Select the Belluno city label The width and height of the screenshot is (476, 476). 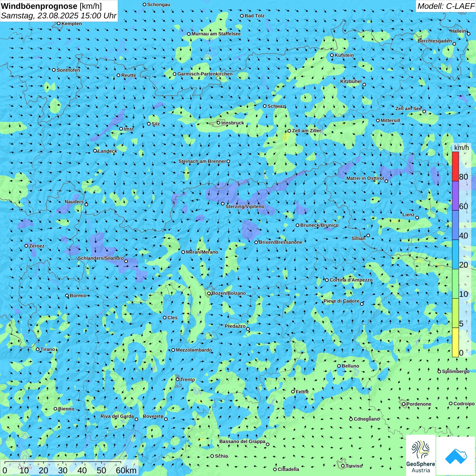(x=350, y=366)
